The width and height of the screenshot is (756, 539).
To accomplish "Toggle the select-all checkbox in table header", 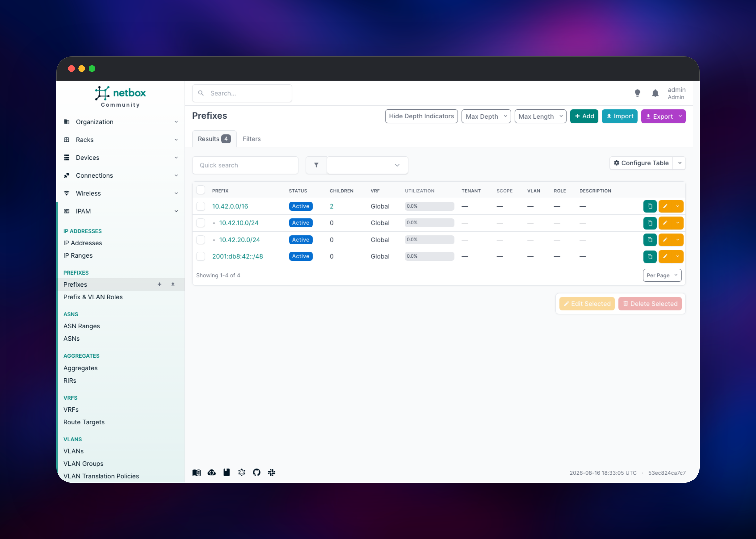I will click(200, 190).
